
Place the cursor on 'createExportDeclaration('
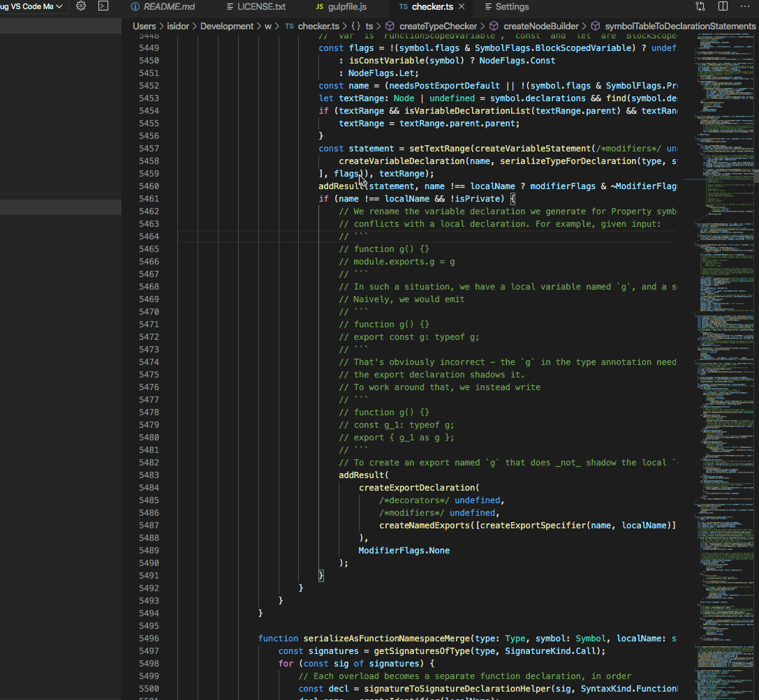419,488
